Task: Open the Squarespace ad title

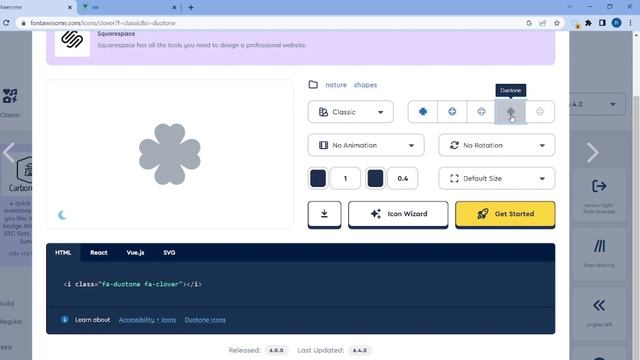Action: [x=116, y=34]
